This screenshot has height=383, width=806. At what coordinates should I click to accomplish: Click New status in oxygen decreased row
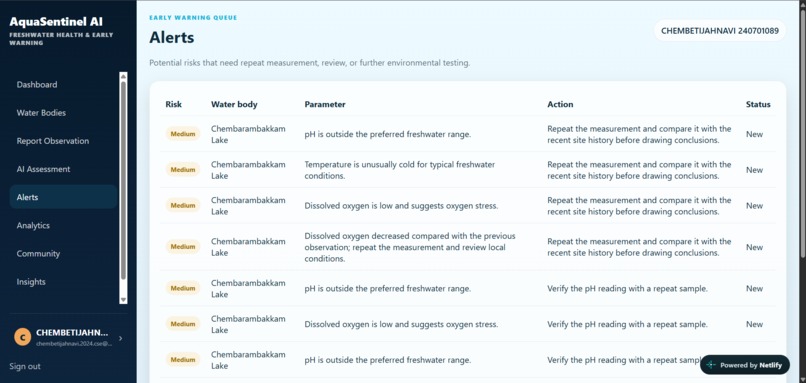pos(754,247)
